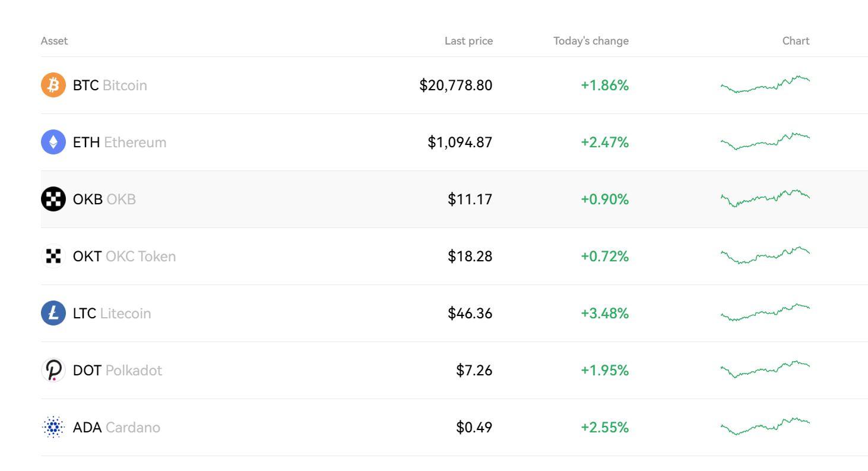Click the orange Bitcoin logo icon

point(53,85)
